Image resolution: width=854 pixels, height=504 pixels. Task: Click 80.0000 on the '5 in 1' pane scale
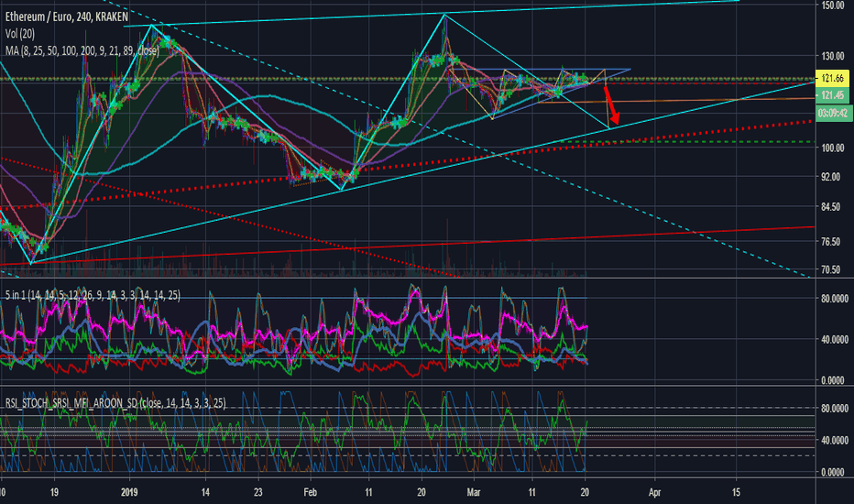point(835,299)
